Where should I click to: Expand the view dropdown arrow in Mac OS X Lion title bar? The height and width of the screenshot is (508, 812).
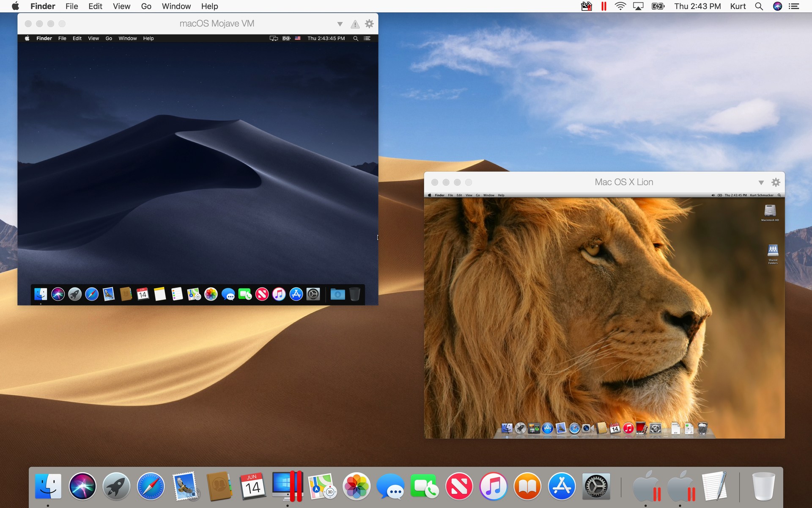pos(761,182)
